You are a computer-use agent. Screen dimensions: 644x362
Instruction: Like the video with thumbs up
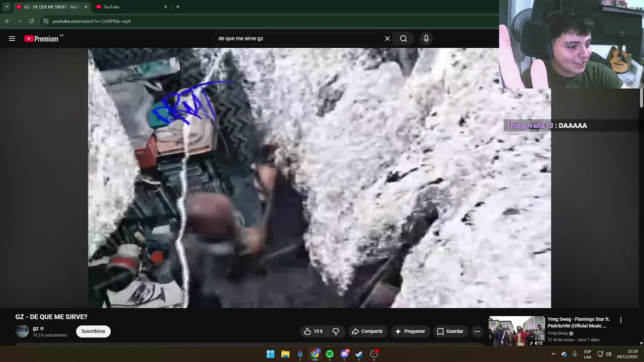click(x=307, y=331)
